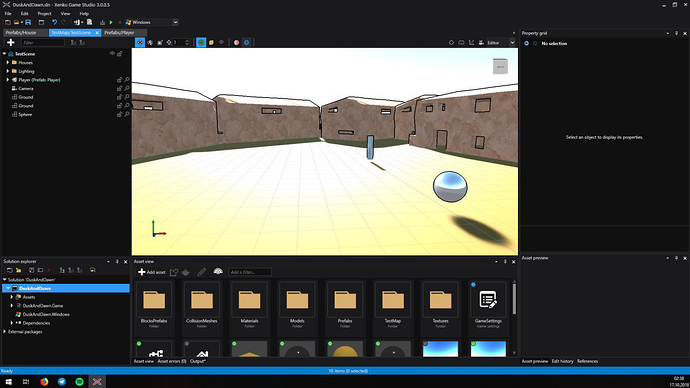Image resolution: width=690 pixels, height=388 pixels.
Task: Collapse the TestScene root node
Action: click(4, 54)
